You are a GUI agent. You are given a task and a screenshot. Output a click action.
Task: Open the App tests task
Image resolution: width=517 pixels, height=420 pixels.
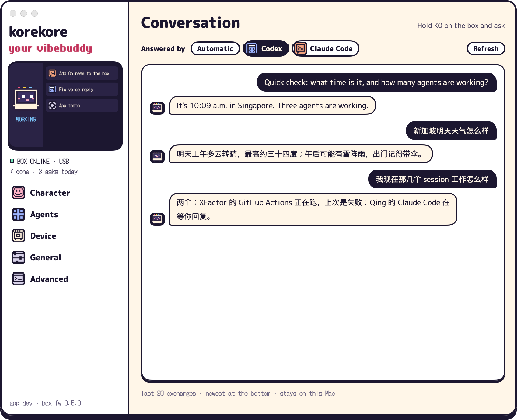pyautogui.click(x=82, y=106)
